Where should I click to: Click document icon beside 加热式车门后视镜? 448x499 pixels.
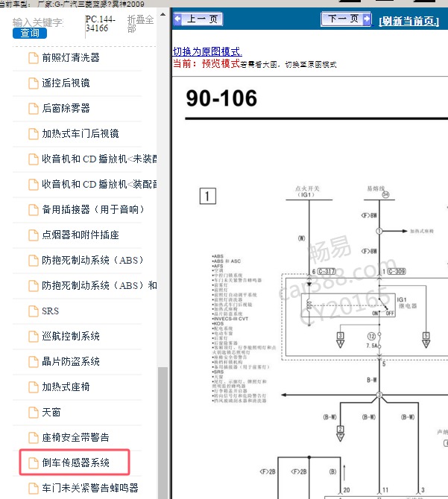[x=34, y=134]
